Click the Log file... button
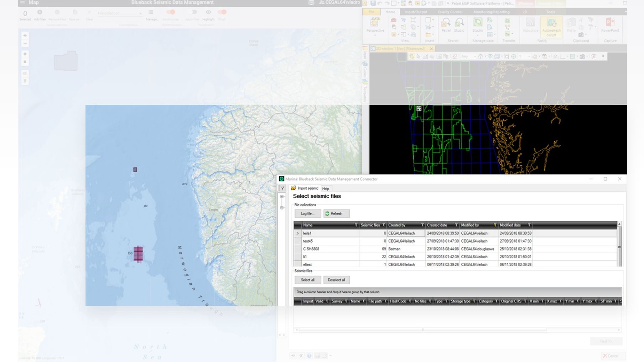Screen dimensions: 644x362 (308, 213)
